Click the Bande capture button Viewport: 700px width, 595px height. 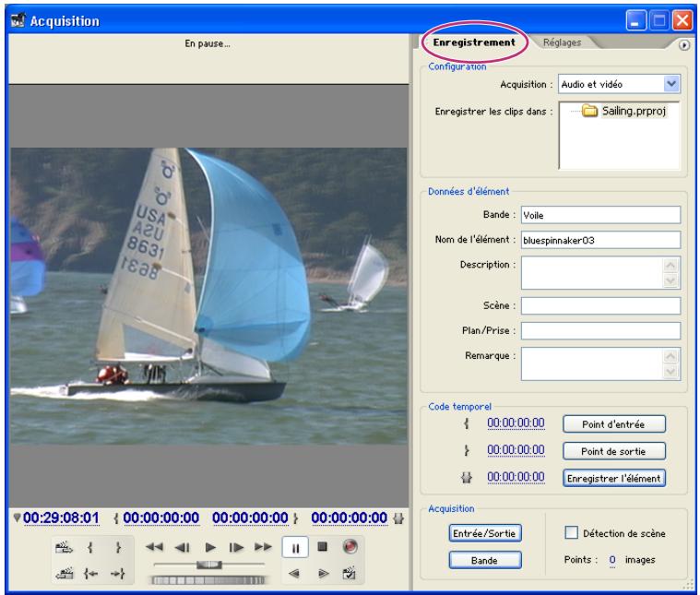[484, 560]
